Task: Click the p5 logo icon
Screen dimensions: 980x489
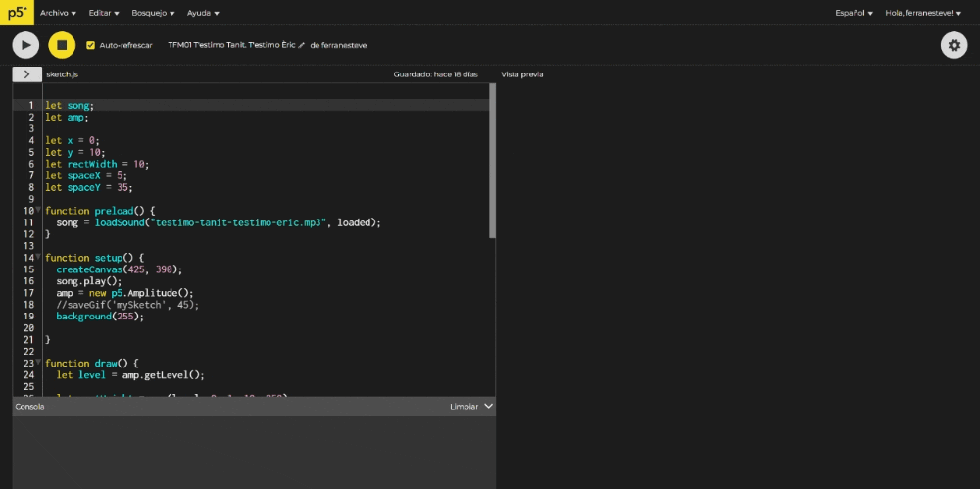Action: point(17,13)
